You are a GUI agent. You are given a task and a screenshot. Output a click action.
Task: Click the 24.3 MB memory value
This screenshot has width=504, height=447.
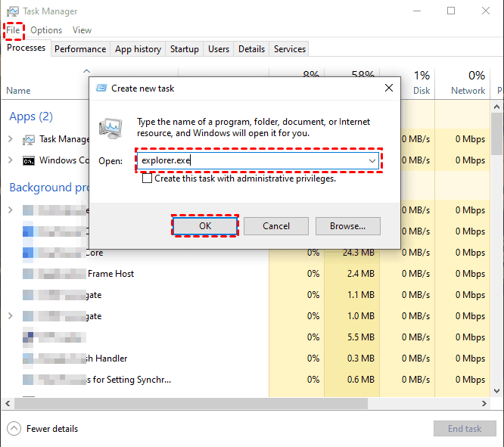359,253
